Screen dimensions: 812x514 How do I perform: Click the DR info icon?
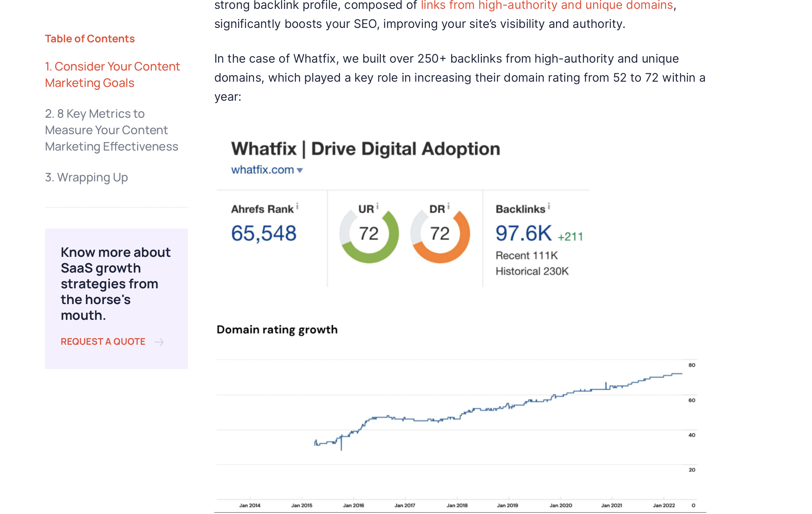tap(448, 206)
